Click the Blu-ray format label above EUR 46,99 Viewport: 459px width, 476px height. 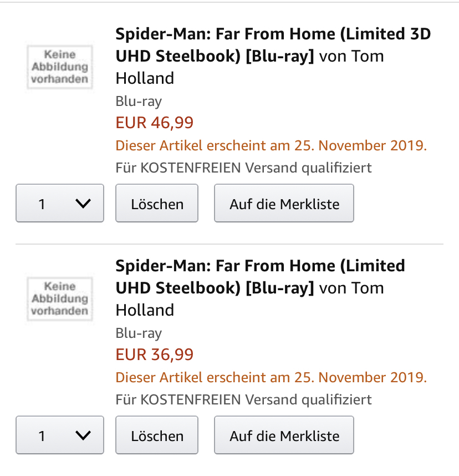pyautogui.click(x=139, y=101)
